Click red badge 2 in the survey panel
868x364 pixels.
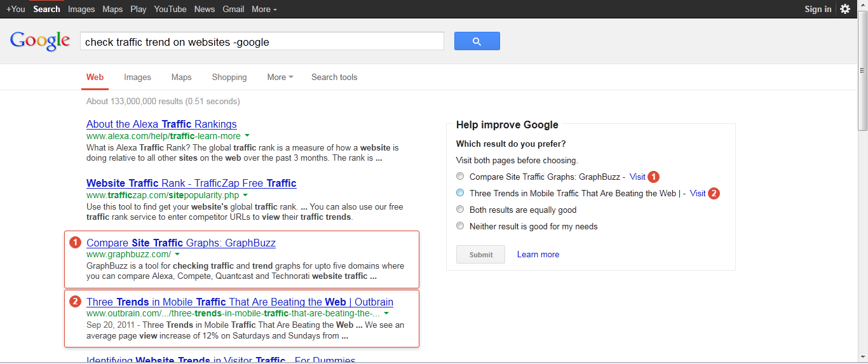714,193
